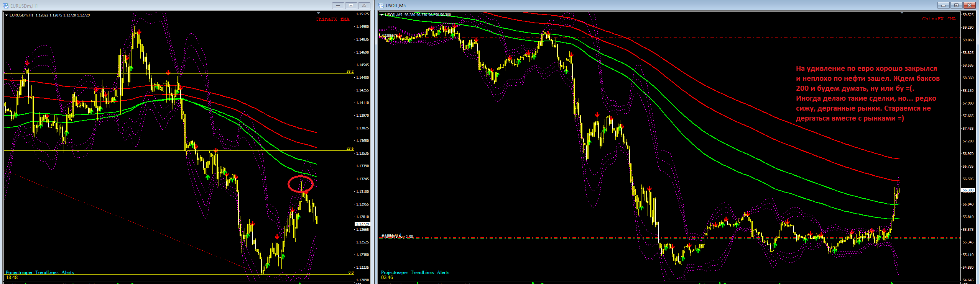Minimize the EURUSDm,H1 chart window
The image size is (980, 284).
[x=338, y=6]
